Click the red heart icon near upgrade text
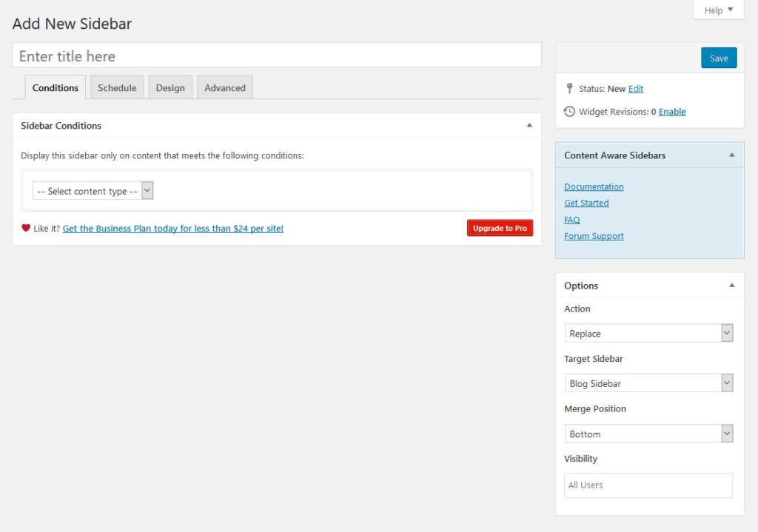Image resolution: width=758 pixels, height=532 pixels. (x=25, y=228)
